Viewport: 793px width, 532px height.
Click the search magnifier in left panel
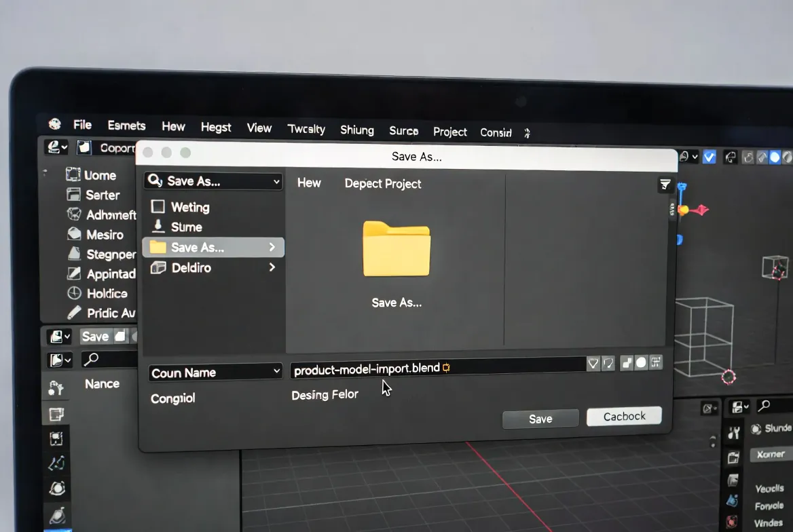pyautogui.click(x=91, y=360)
